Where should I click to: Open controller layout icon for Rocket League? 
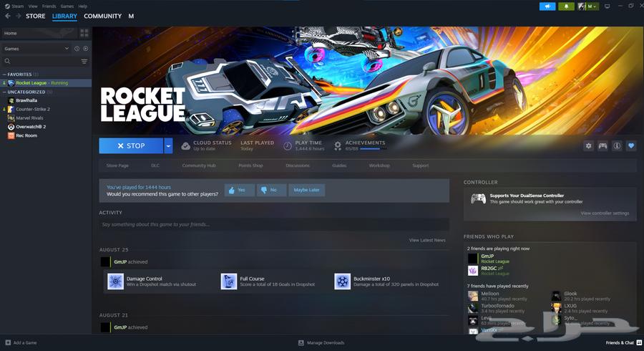pyautogui.click(x=602, y=146)
